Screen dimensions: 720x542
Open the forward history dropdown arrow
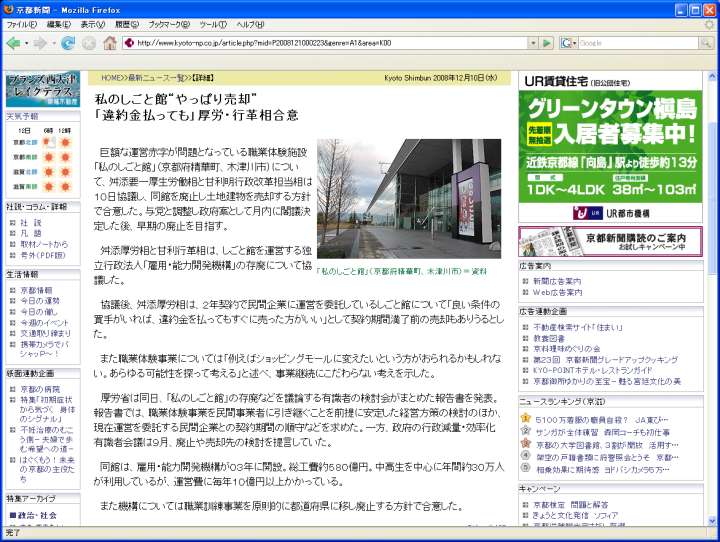coord(52,43)
